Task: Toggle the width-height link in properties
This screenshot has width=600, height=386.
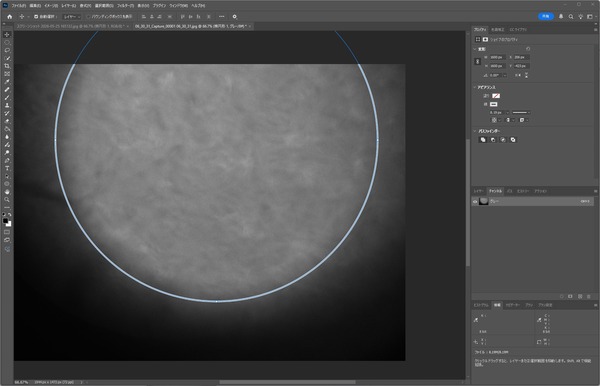Action: (478, 62)
